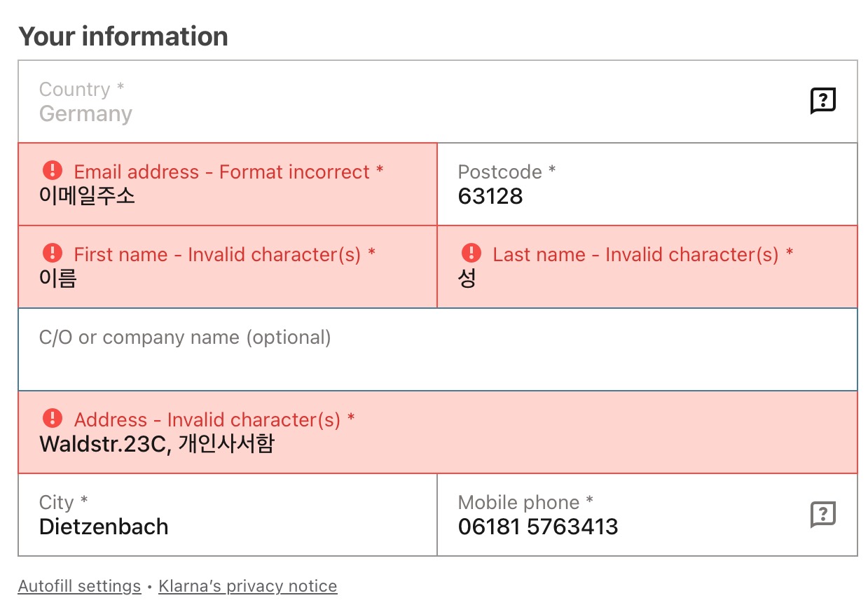Select the Postcode field with 63128
This screenshot has width=868, height=612.
(x=647, y=184)
